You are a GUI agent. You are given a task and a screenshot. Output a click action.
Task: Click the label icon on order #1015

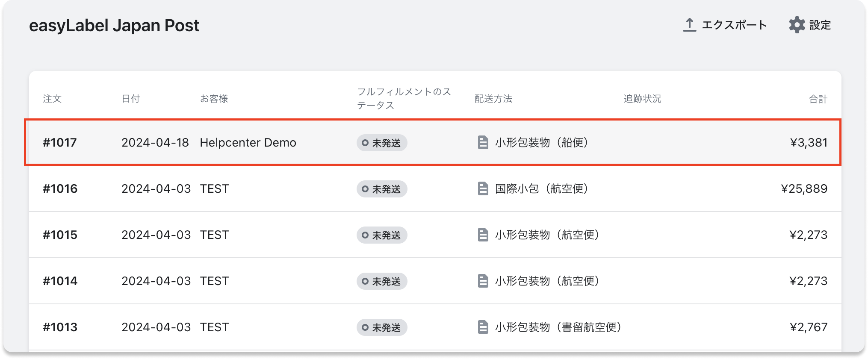click(x=484, y=235)
